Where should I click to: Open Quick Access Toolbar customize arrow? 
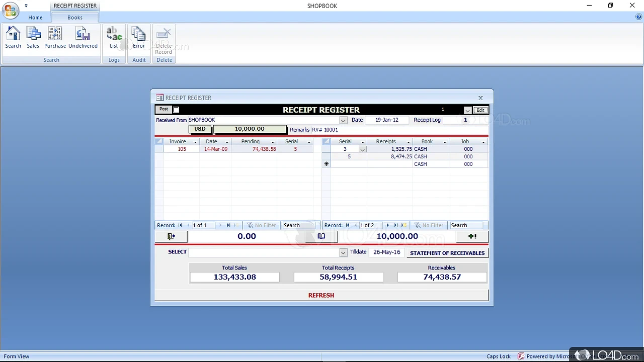click(x=26, y=6)
